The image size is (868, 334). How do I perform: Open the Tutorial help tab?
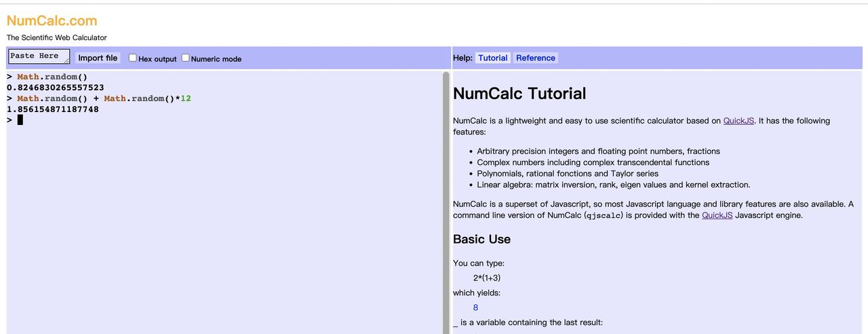tap(492, 58)
